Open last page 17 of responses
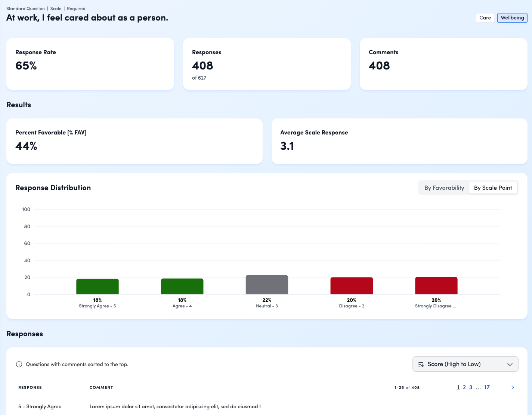Image resolution: width=532 pixels, height=415 pixels. coord(487,387)
